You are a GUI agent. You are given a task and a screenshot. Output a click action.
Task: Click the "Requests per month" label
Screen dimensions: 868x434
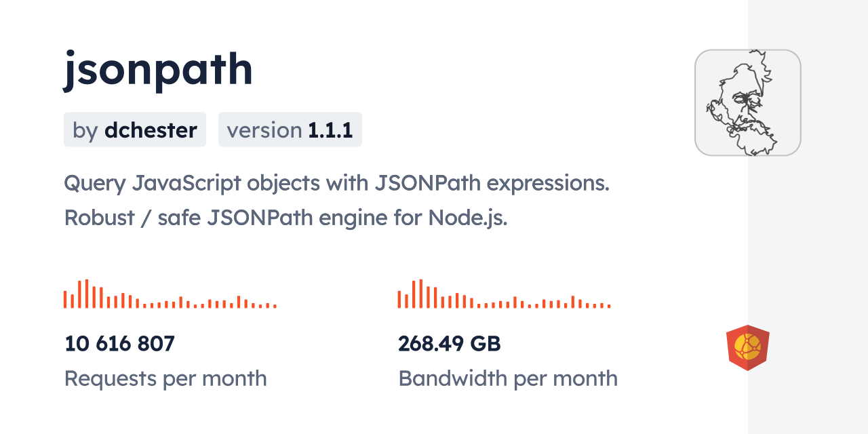coord(165,378)
